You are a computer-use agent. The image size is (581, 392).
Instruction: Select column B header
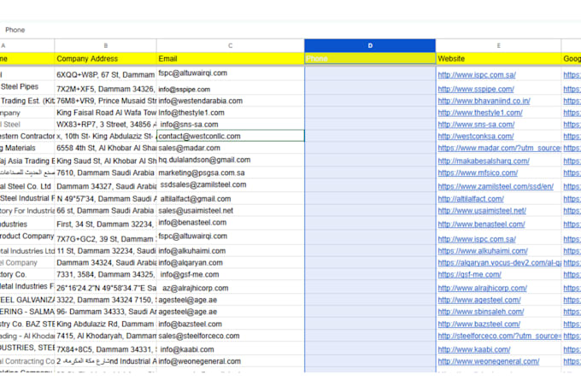105,45
